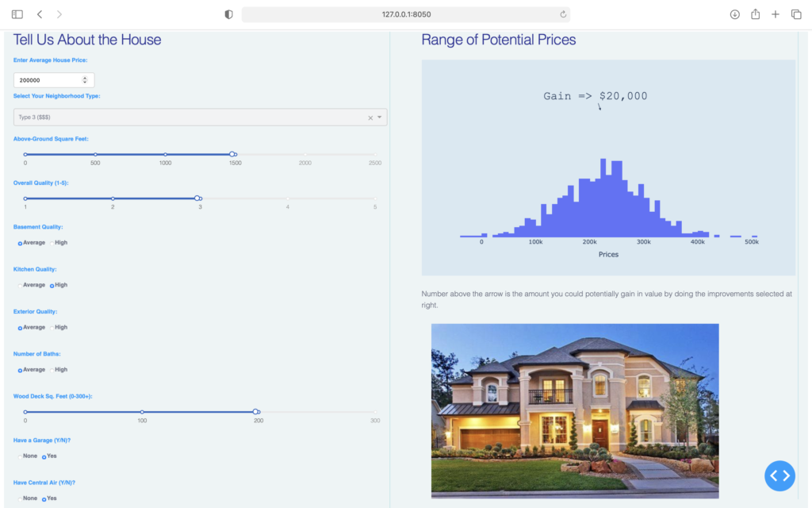The image size is (812, 508).
Task: Select Yes for Have a Garage
Action: (44, 456)
